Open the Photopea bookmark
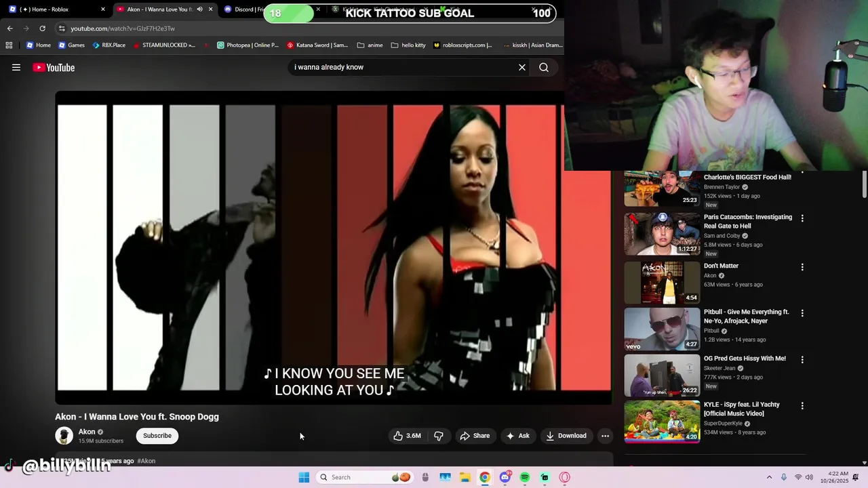 click(248, 45)
